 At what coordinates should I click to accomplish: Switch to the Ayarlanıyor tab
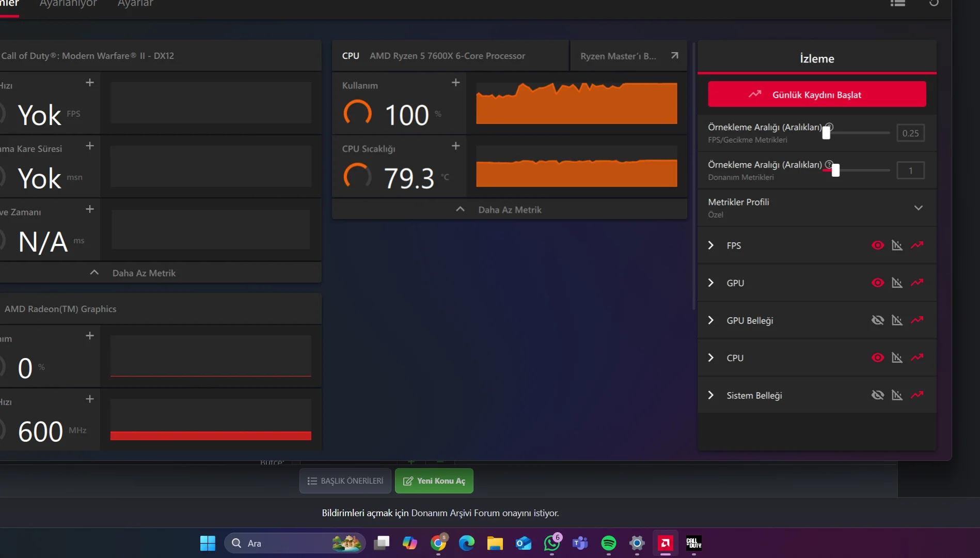point(68,4)
